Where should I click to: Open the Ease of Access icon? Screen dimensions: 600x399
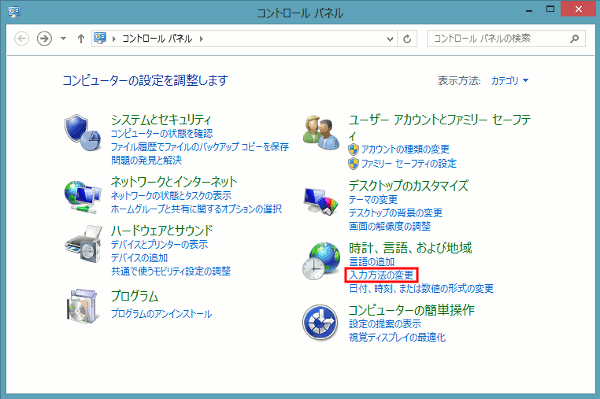(320, 322)
